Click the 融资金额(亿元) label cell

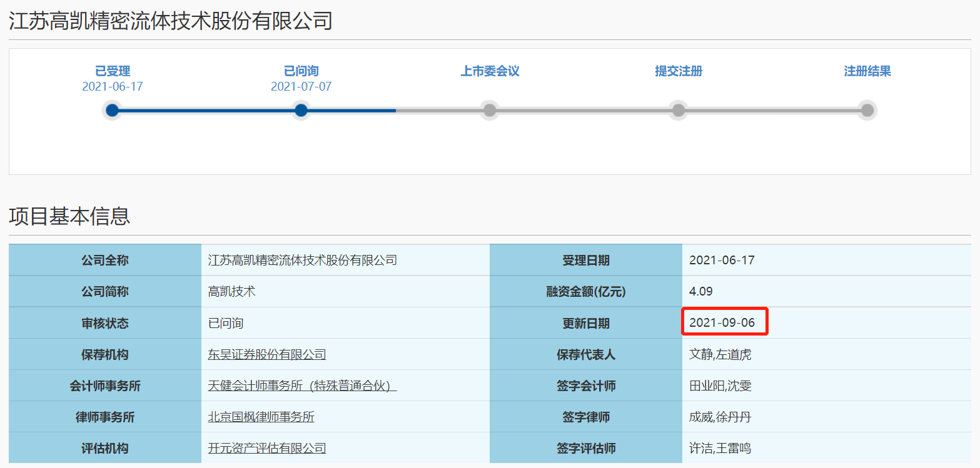586,292
